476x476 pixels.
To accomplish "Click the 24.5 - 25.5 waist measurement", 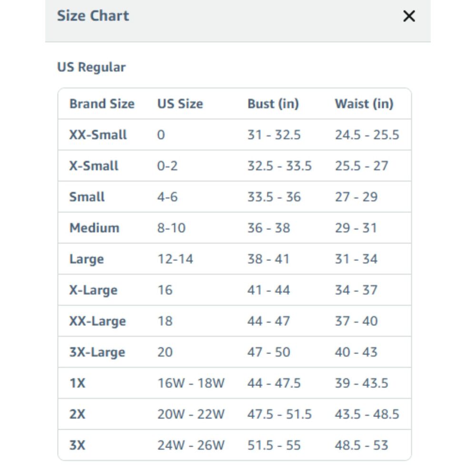I will (367, 135).
